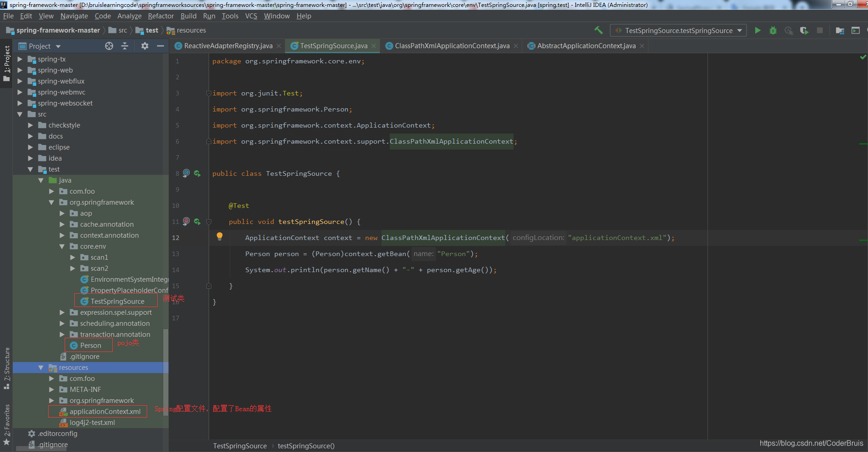Image resolution: width=868 pixels, height=452 pixels.
Task: Expand the spring-webflux module node
Action: click(x=20, y=81)
